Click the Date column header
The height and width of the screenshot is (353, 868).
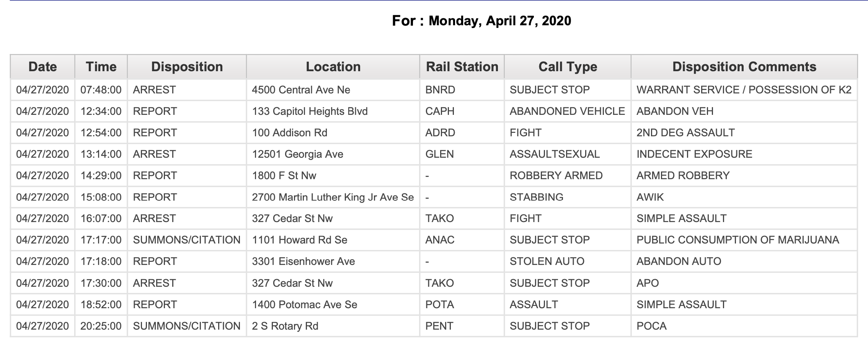coord(42,67)
